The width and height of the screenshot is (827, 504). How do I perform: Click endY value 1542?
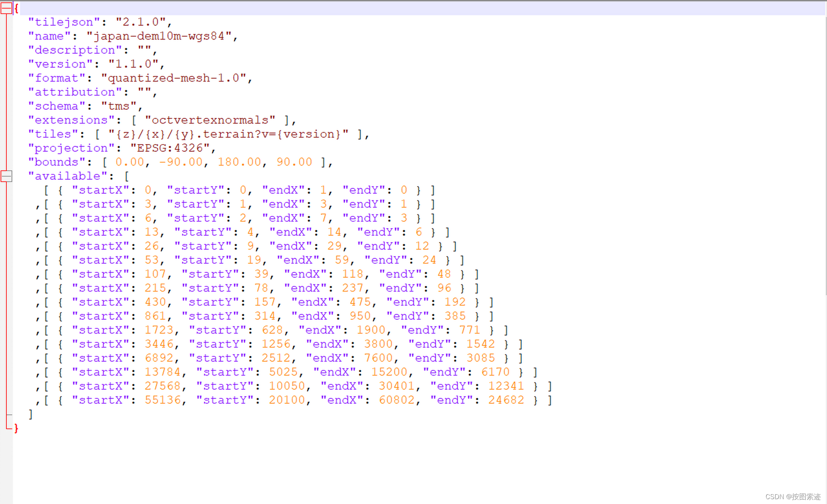481,344
